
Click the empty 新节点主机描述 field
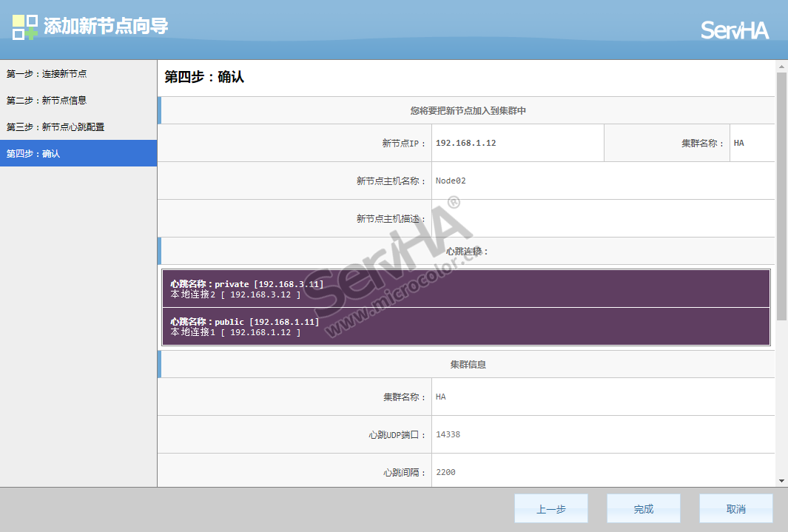[602, 219]
